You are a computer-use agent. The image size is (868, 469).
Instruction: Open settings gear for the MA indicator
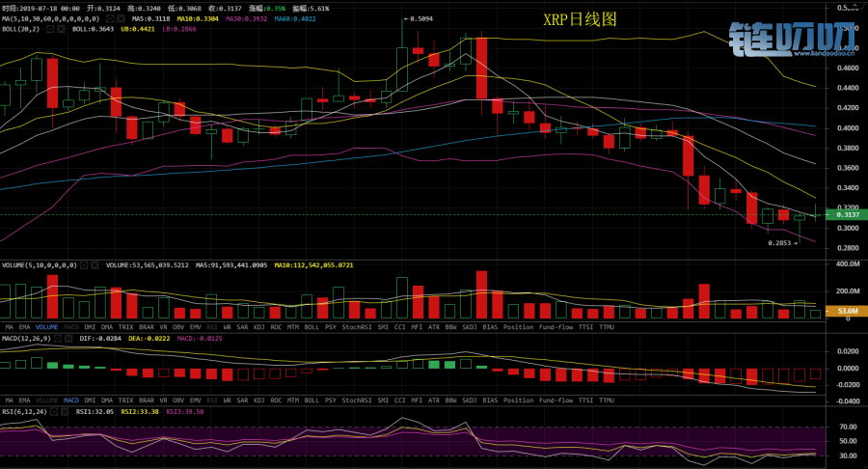click(110, 19)
